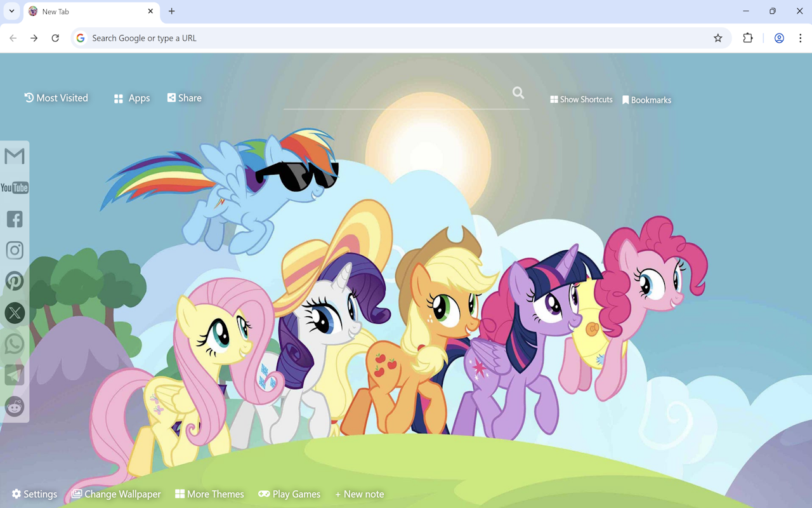Open WhatsApp from the sidebar
812x508 pixels.
click(14, 344)
